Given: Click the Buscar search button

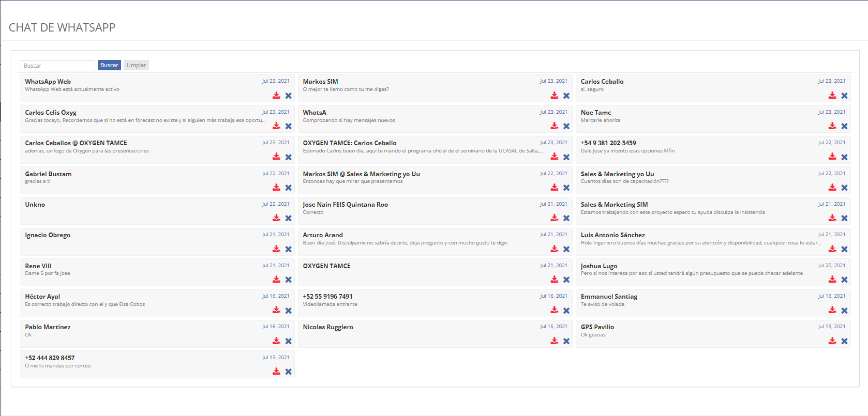Looking at the screenshot, I should (109, 65).
